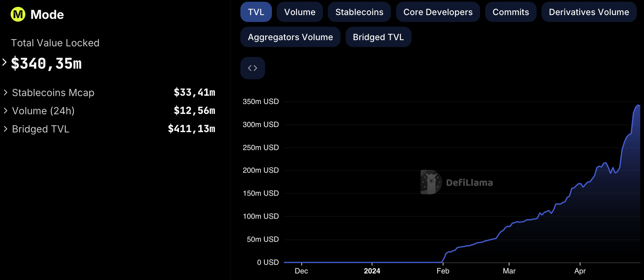Toggle Bridged TVL chart series
644x280 pixels.
pyautogui.click(x=378, y=37)
